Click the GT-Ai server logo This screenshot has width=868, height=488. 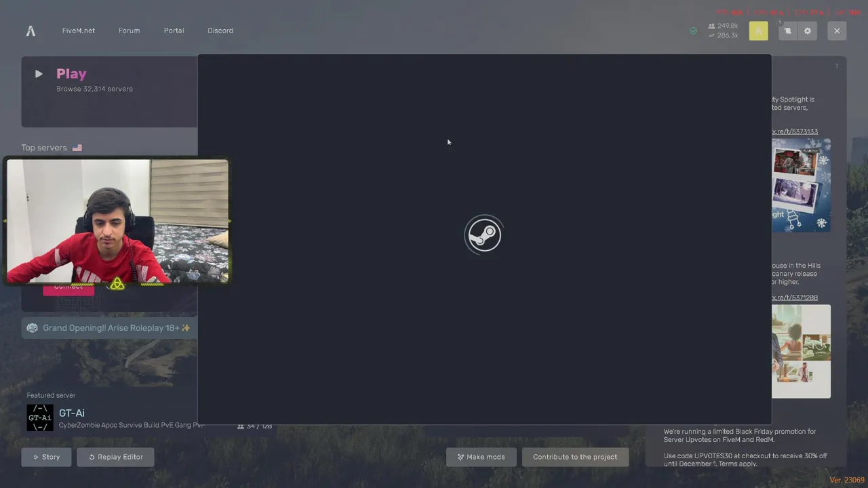click(x=40, y=418)
